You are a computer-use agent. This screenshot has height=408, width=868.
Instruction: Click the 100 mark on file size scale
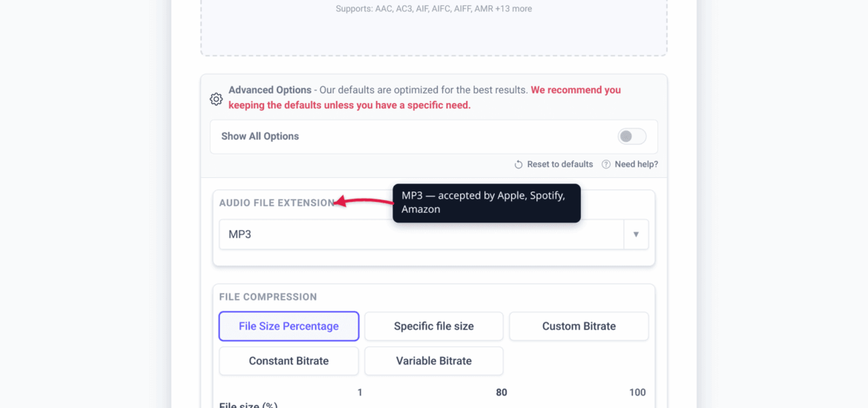(x=638, y=392)
